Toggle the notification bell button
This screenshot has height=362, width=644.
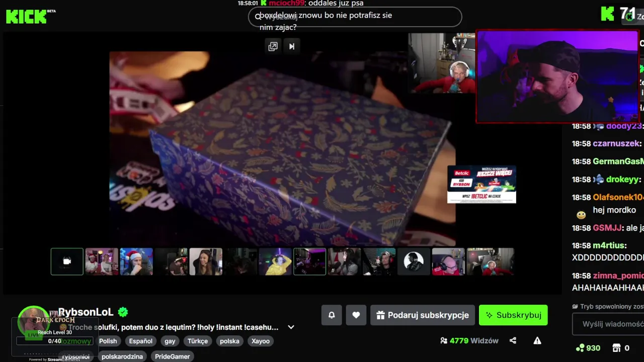(332, 315)
